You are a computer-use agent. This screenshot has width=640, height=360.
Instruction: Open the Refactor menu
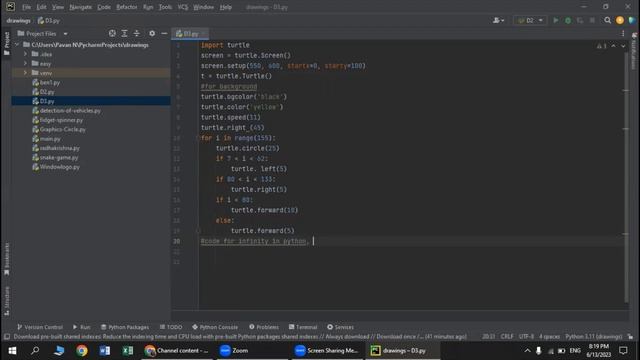pyautogui.click(x=127, y=7)
